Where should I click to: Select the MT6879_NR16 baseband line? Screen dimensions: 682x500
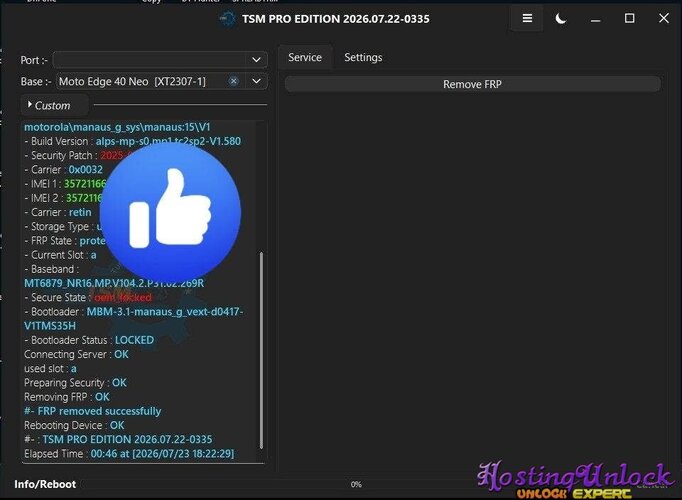click(114, 283)
